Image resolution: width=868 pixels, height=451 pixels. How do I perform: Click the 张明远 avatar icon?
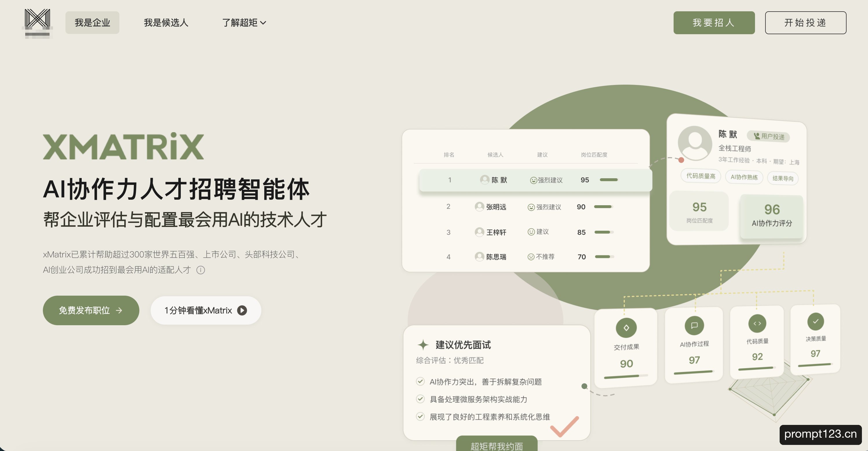tap(479, 207)
